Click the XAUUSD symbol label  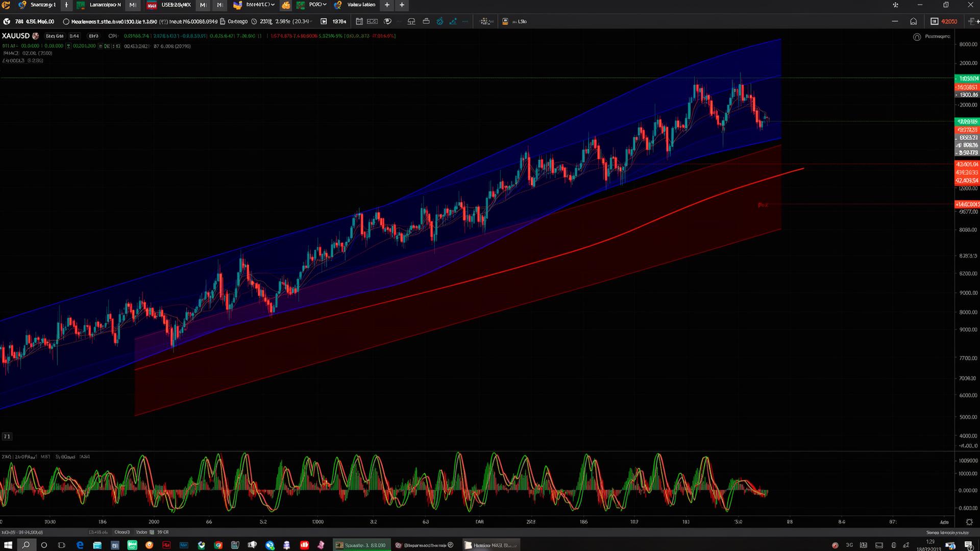(x=15, y=36)
